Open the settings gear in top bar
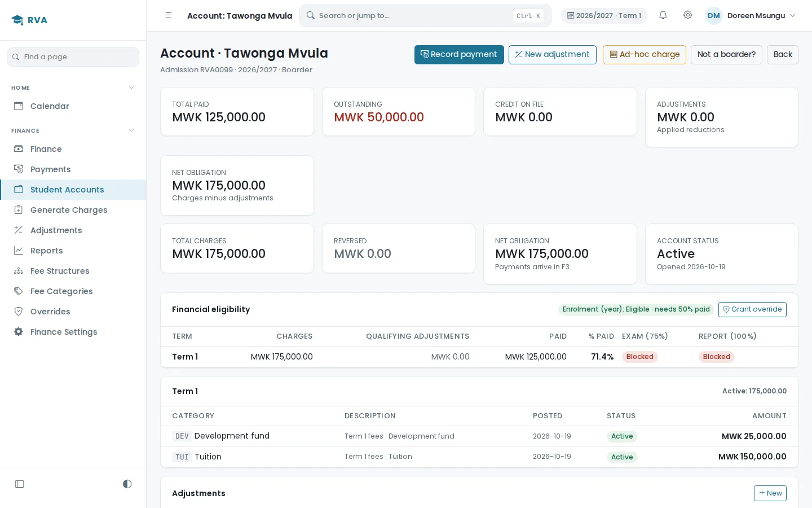Viewport: 812px width, 508px height. (x=688, y=15)
